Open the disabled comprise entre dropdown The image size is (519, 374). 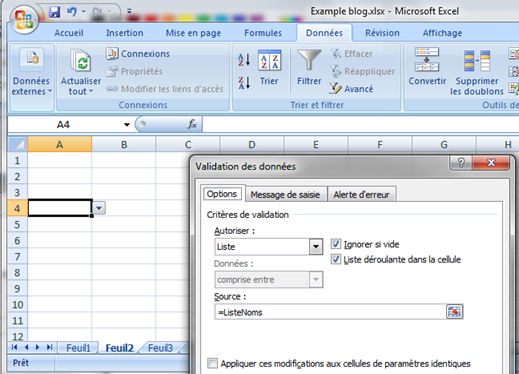(316, 280)
